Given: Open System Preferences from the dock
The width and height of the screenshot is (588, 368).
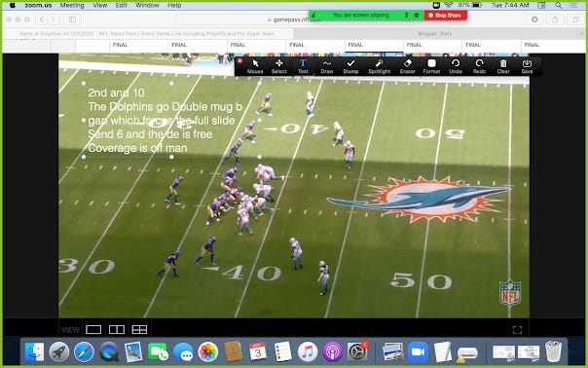Looking at the screenshot, I should point(357,351).
